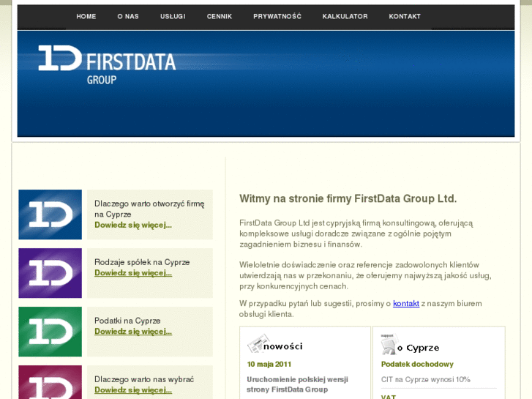Image resolution: width=532 pixels, height=399 pixels.
Task: Click the FirstData Group logo in banner
Action: click(x=107, y=64)
